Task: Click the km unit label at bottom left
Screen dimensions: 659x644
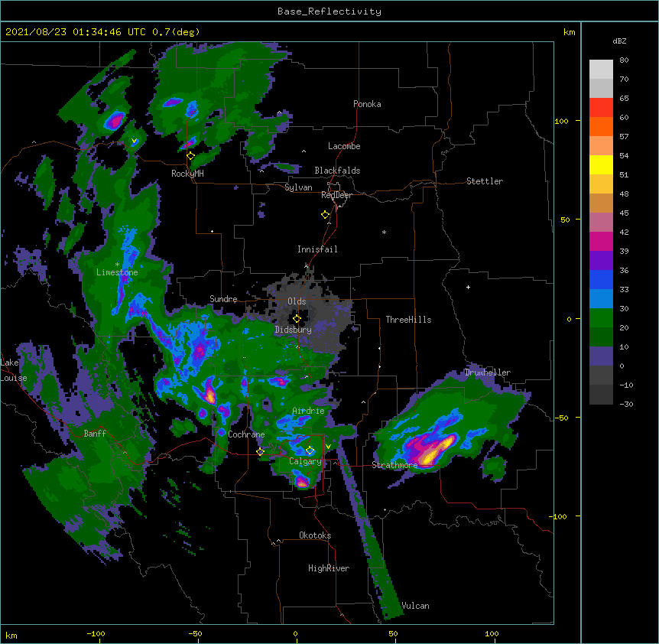Action: [11, 635]
